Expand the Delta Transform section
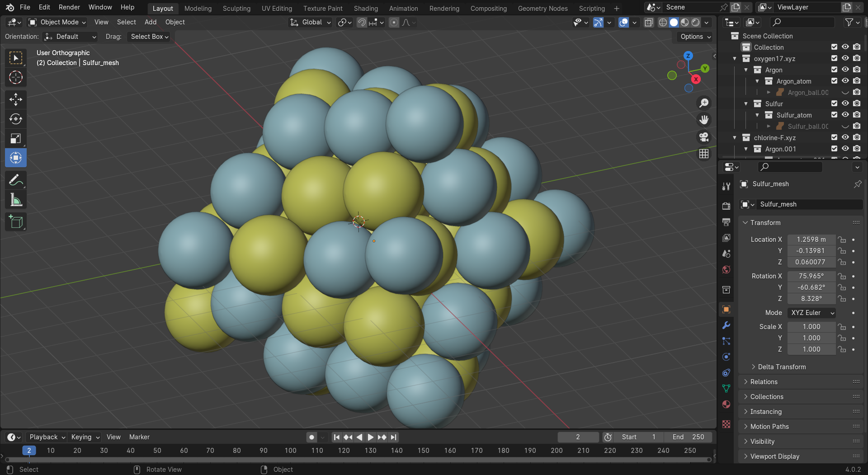Viewport: 868px width, 475px height. [x=781, y=367]
